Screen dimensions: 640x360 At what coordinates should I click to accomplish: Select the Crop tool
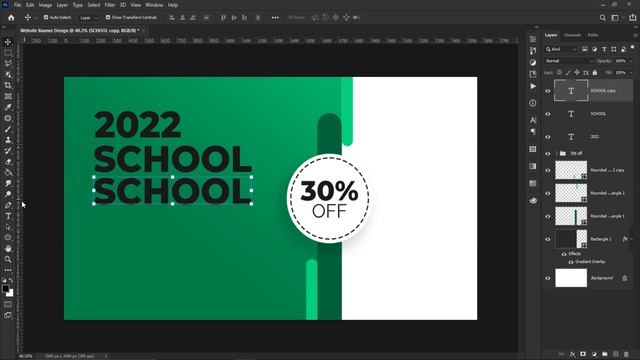coord(8,85)
